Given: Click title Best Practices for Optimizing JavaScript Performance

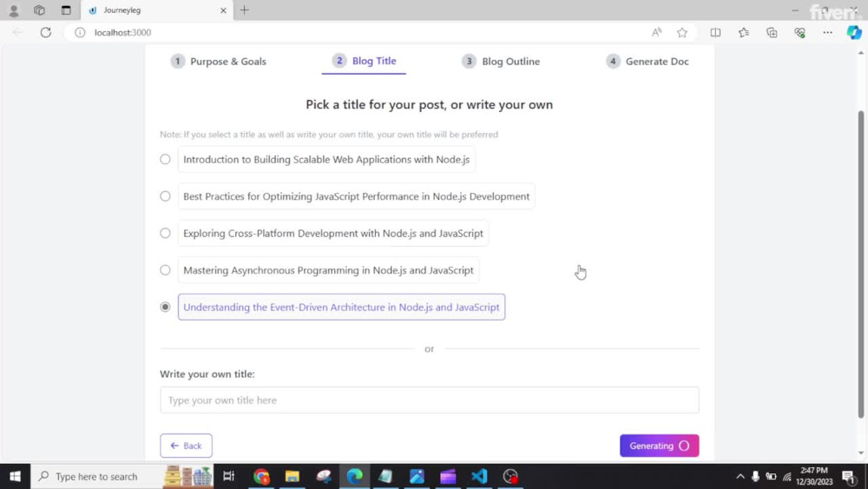Looking at the screenshot, I should point(356,196).
